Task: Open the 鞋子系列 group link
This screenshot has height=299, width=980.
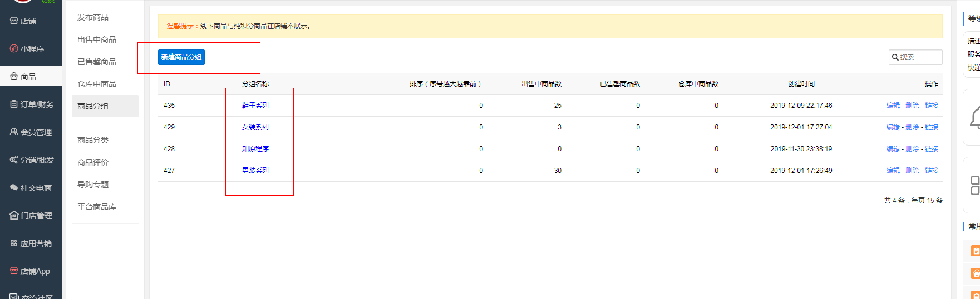Action: (255, 106)
